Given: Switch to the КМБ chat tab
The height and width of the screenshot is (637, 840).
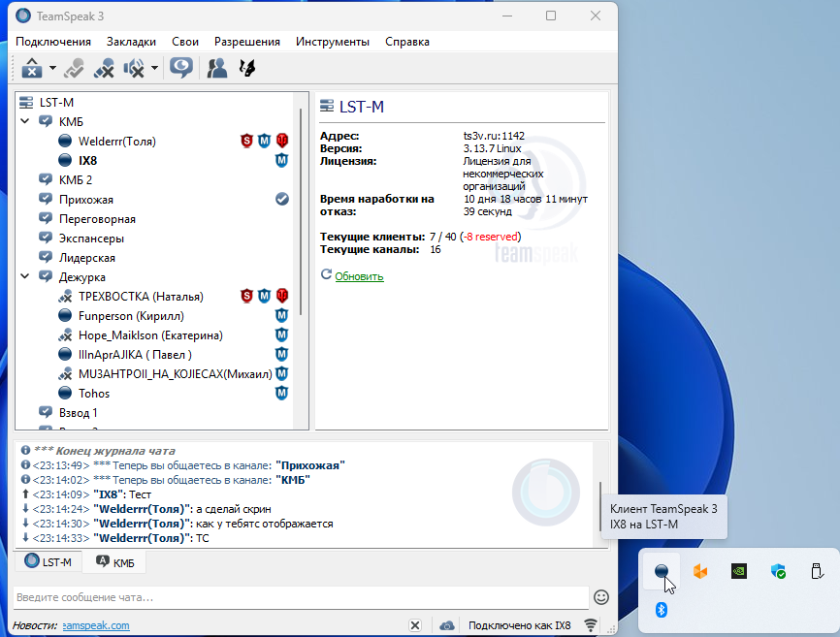Looking at the screenshot, I should coord(114,562).
